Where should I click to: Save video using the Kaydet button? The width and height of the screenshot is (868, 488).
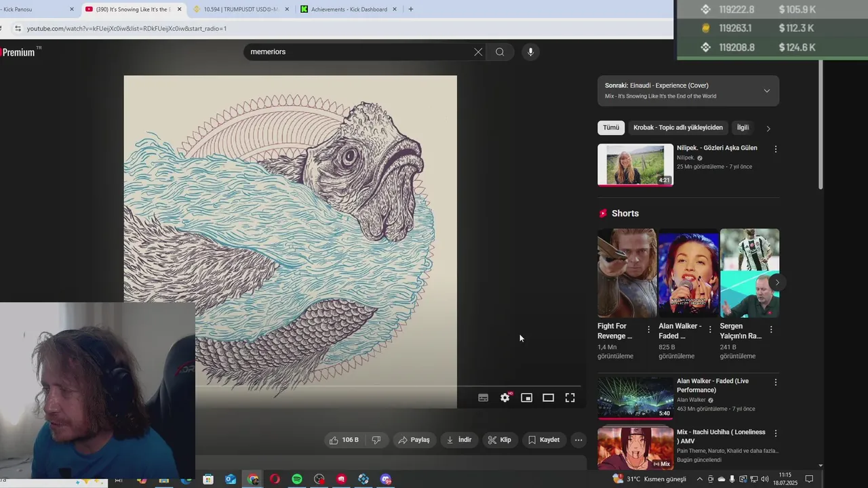(x=544, y=440)
